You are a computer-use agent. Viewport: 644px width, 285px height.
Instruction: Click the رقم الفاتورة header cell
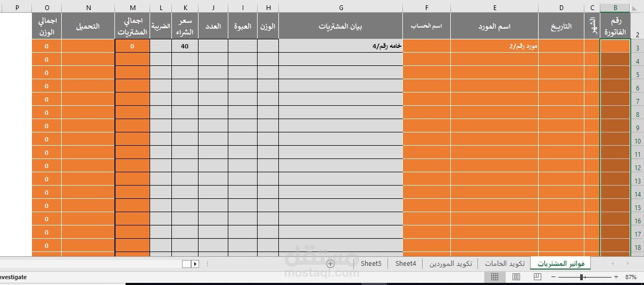tap(615, 26)
